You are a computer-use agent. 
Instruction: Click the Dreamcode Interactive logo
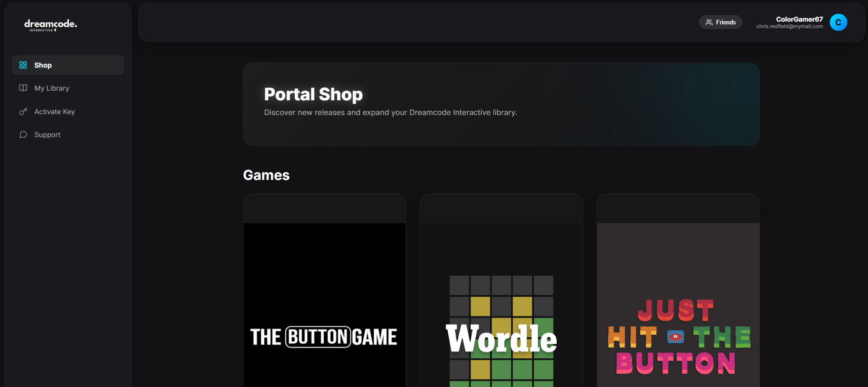pyautogui.click(x=51, y=25)
